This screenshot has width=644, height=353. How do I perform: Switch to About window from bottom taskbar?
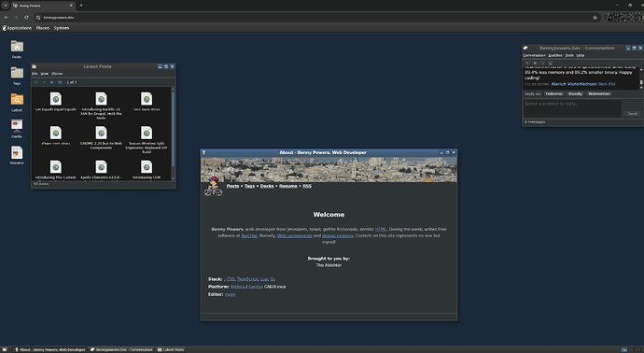click(x=50, y=349)
